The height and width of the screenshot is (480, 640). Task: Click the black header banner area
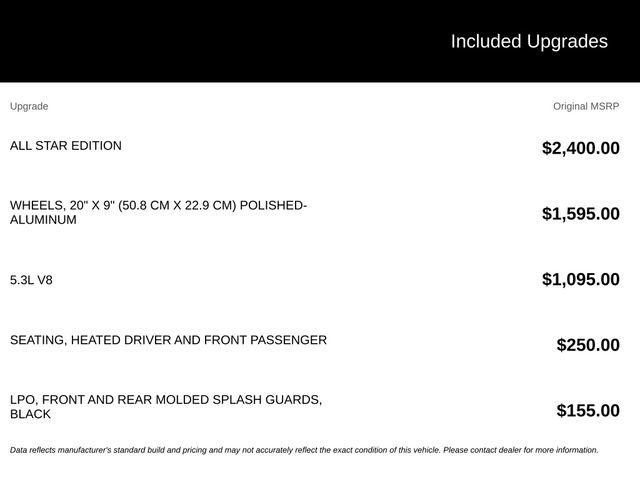[x=320, y=41]
